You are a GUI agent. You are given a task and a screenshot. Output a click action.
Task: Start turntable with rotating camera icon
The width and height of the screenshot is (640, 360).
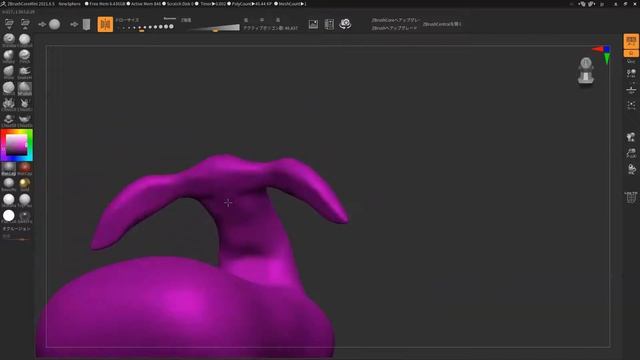click(345, 24)
